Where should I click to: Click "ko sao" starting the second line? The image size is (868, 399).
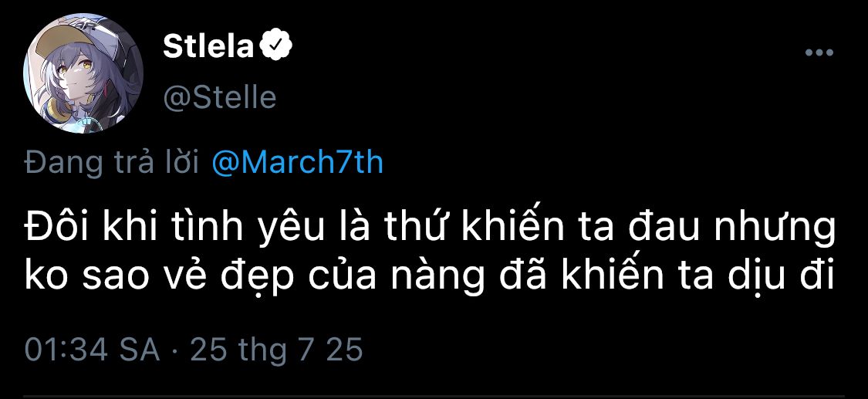(81, 277)
